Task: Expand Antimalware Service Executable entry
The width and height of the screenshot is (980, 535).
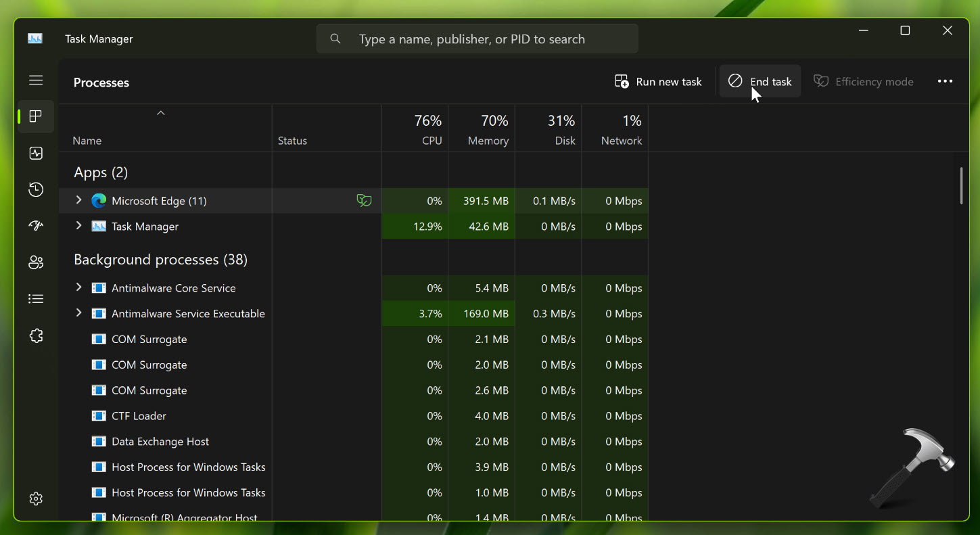Action: tap(78, 313)
